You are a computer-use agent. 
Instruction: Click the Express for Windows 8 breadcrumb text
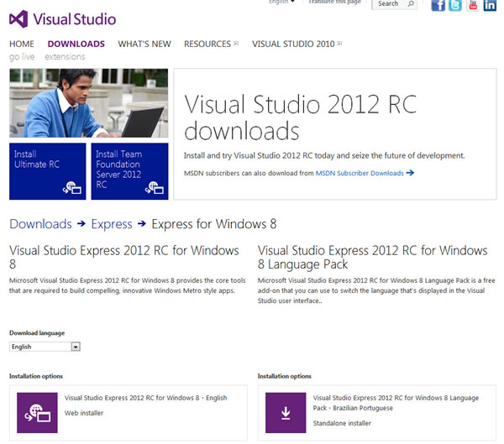click(x=214, y=224)
